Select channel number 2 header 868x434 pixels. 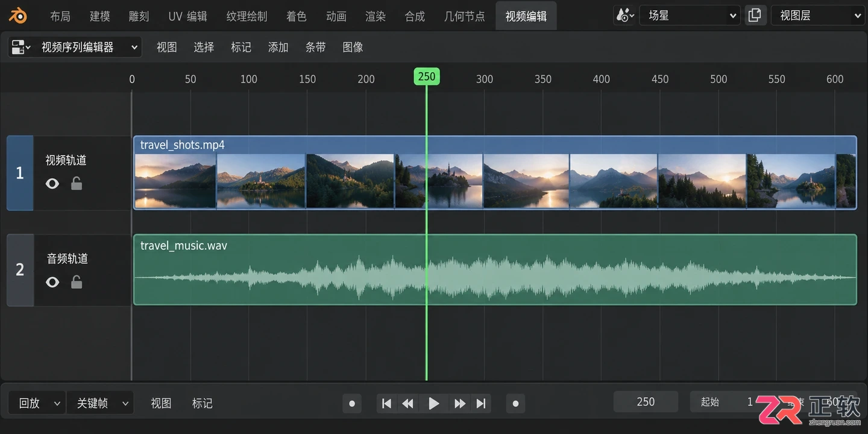click(20, 270)
